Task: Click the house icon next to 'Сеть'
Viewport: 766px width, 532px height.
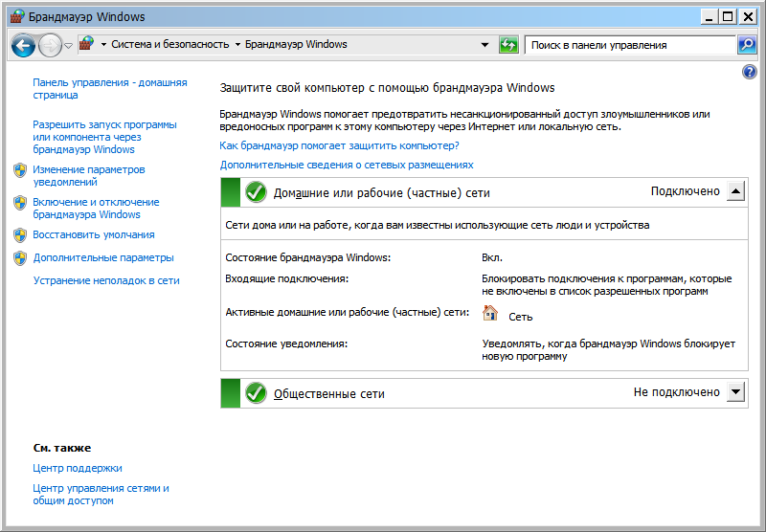Action: pos(490,313)
